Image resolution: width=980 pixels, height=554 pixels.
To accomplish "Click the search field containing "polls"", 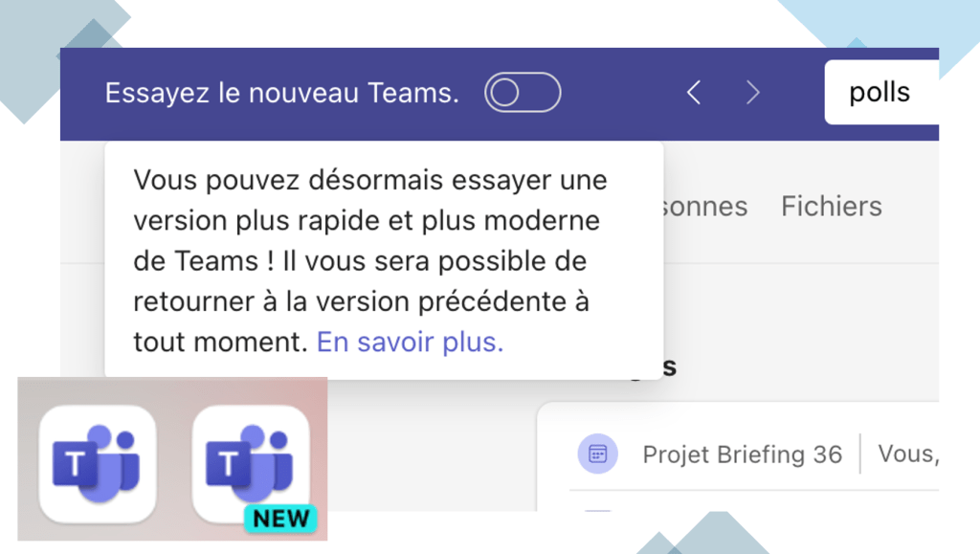I will [x=880, y=94].
